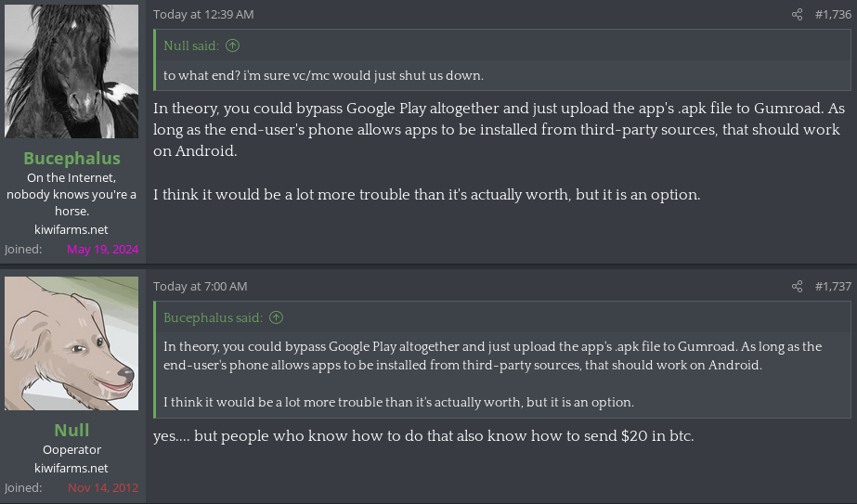The height and width of the screenshot is (504, 857).
Task: Open Bucephalus's horse avatar
Action: tap(71, 71)
